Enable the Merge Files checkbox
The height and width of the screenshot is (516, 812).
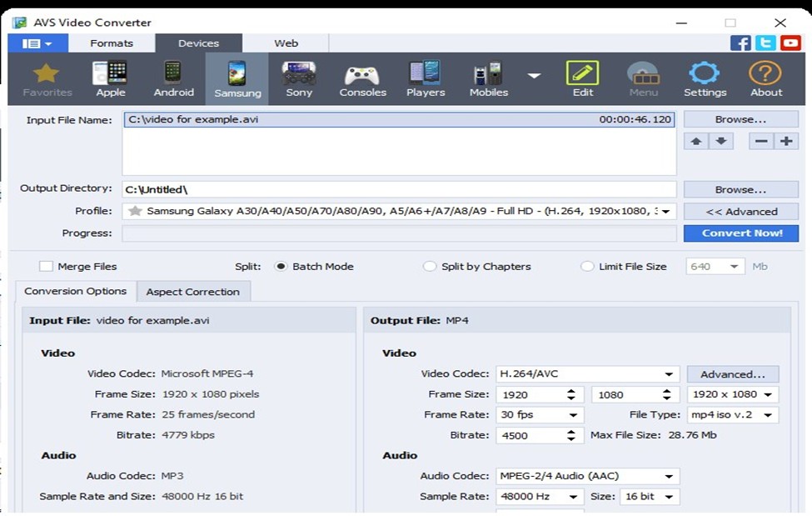tap(46, 267)
